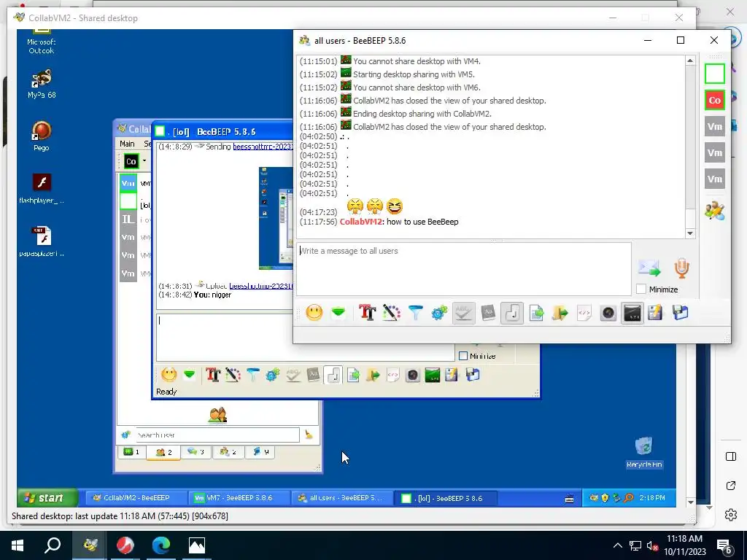
Task: Pick font color in all users toolbar
Action: click(x=391, y=313)
